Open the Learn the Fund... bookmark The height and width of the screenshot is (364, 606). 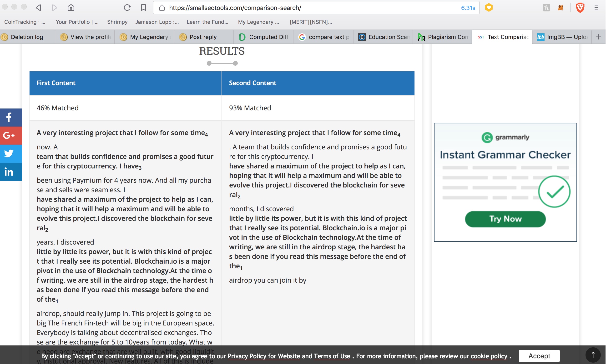pos(207,22)
